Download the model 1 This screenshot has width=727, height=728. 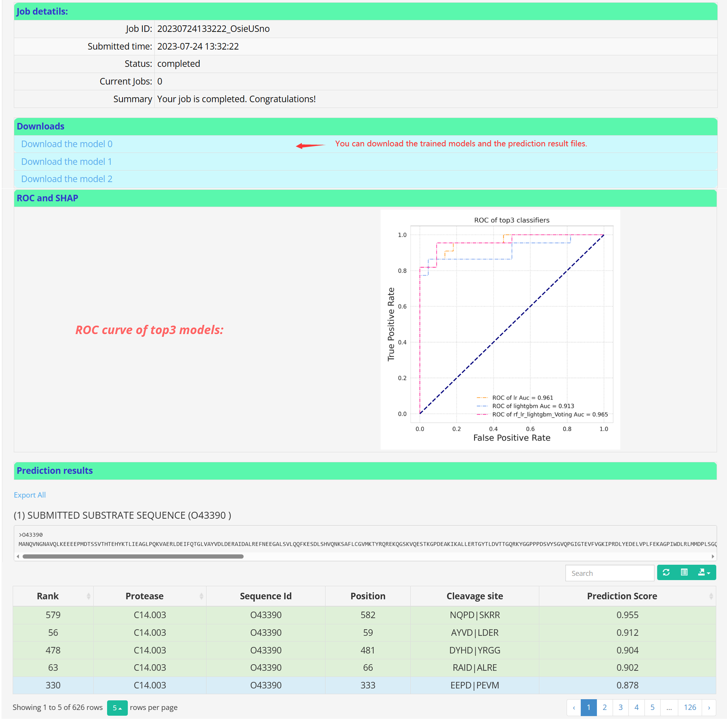point(66,162)
